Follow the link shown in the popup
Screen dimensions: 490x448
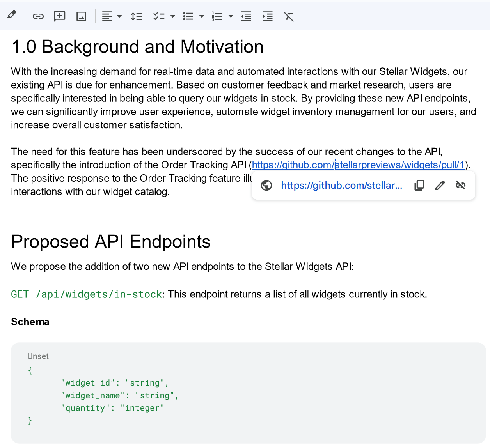(x=342, y=185)
